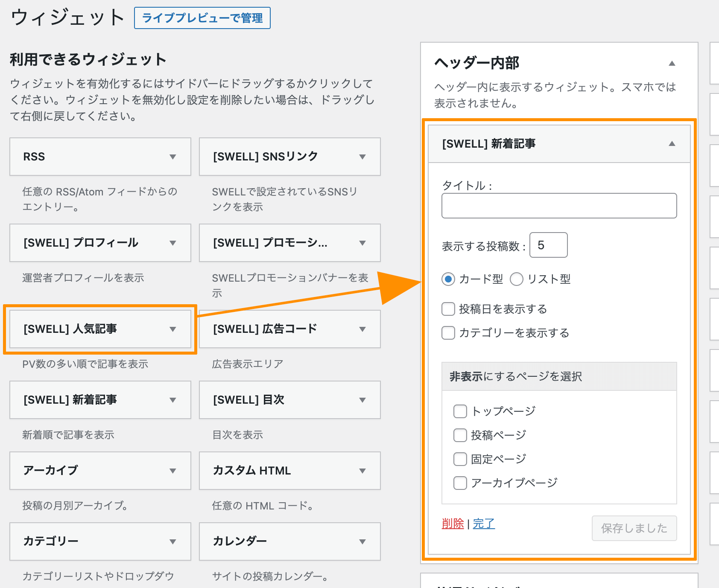Expand available [SWELL] 新着記事 widget arrow
This screenshot has width=719, height=588.
point(173,400)
